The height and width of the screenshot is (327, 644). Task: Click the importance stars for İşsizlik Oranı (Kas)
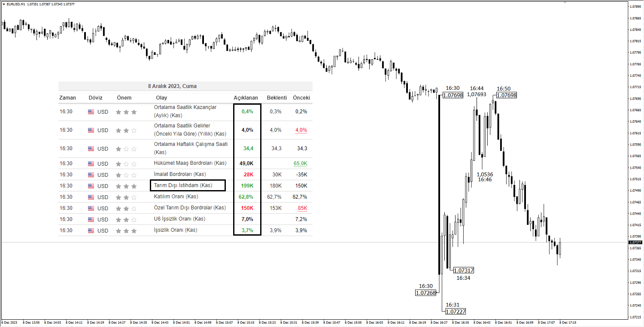tap(126, 231)
